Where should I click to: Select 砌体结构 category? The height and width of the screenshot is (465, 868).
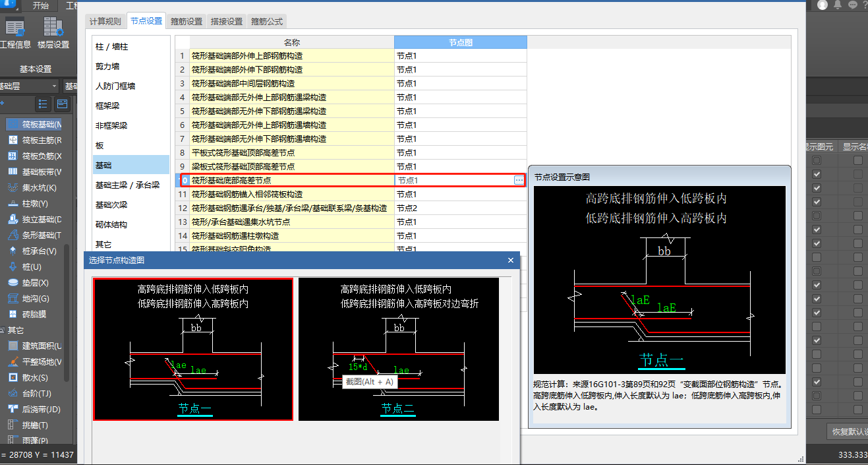click(x=131, y=224)
